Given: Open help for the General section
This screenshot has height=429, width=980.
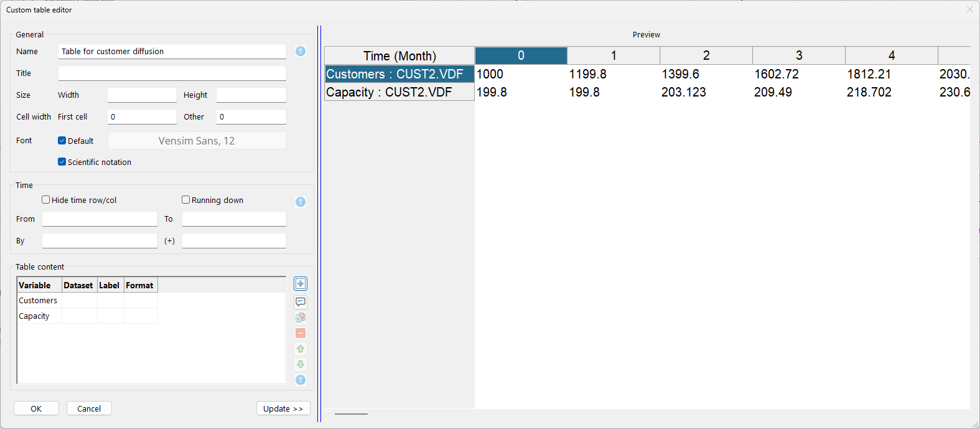Looking at the screenshot, I should coord(301,51).
